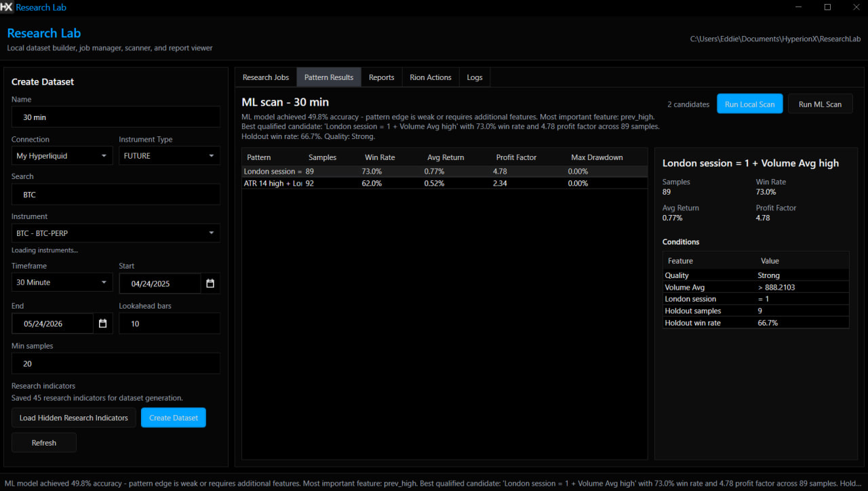Click the Run Local Scan button
868x491 pixels.
(x=750, y=104)
